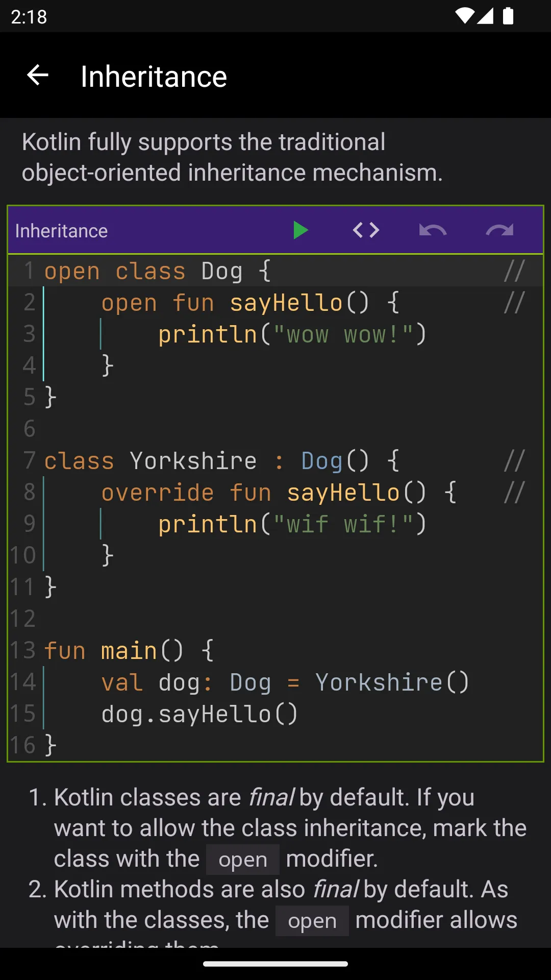Click the 'override fun sayHello()' line
The height and width of the screenshot is (980, 551).
point(278,493)
